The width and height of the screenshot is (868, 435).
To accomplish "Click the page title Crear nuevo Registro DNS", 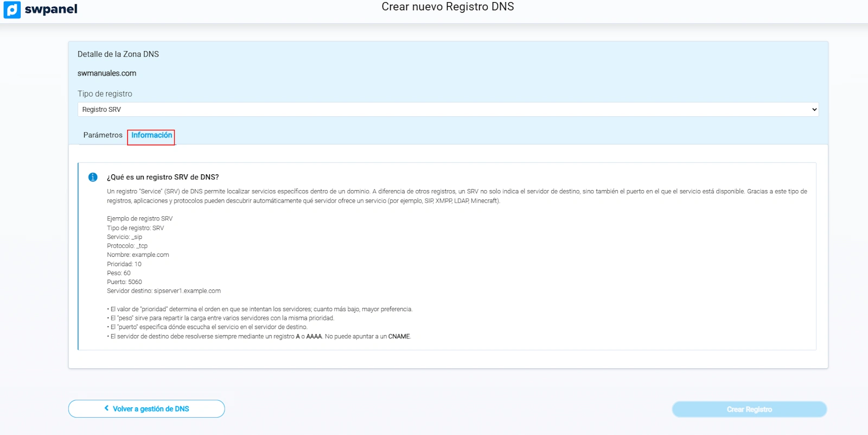I will point(448,7).
